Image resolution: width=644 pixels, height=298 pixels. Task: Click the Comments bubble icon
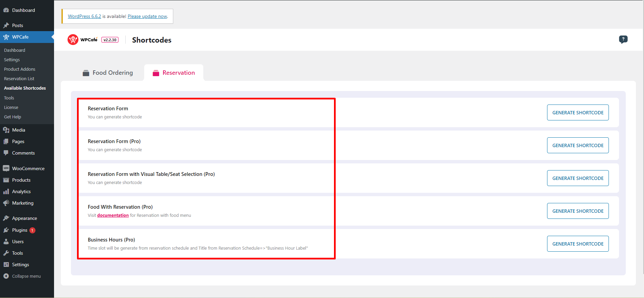click(6, 153)
